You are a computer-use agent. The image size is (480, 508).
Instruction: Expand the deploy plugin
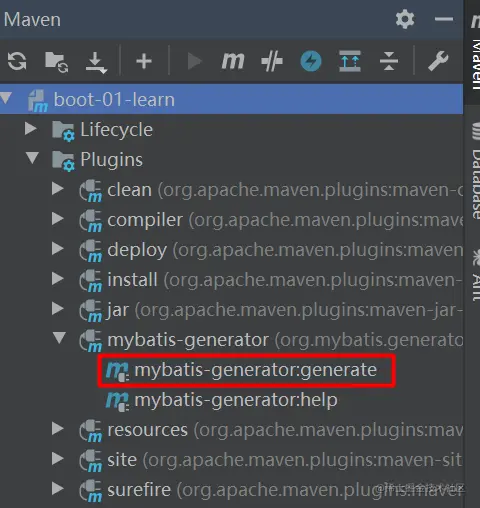coord(58,248)
